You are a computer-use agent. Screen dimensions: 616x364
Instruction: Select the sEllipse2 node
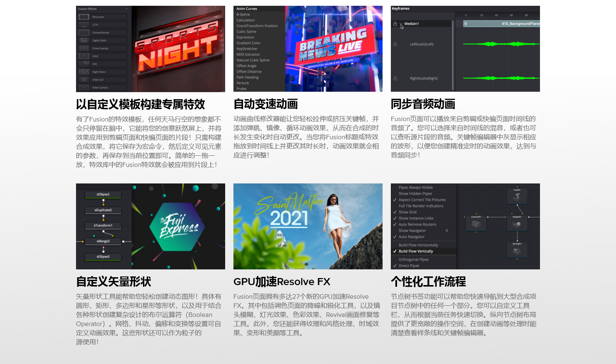[x=103, y=194]
